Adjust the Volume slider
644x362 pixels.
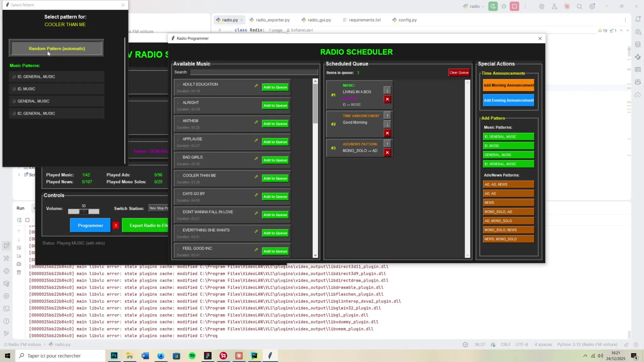[83, 211]
